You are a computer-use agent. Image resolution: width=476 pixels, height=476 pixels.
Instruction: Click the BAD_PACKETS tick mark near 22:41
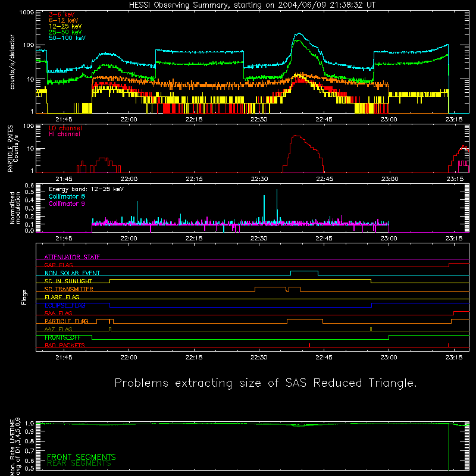pyautogui.click(x=309, y=345)
